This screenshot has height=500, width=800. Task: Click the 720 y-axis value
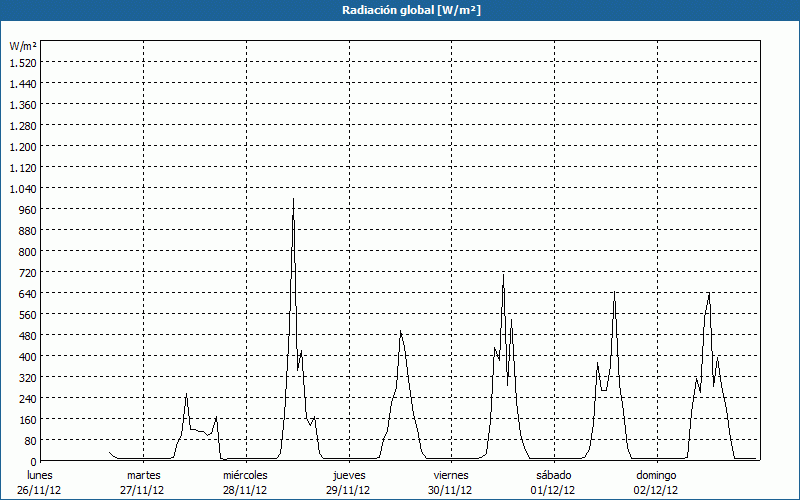(x=28, y=272)
